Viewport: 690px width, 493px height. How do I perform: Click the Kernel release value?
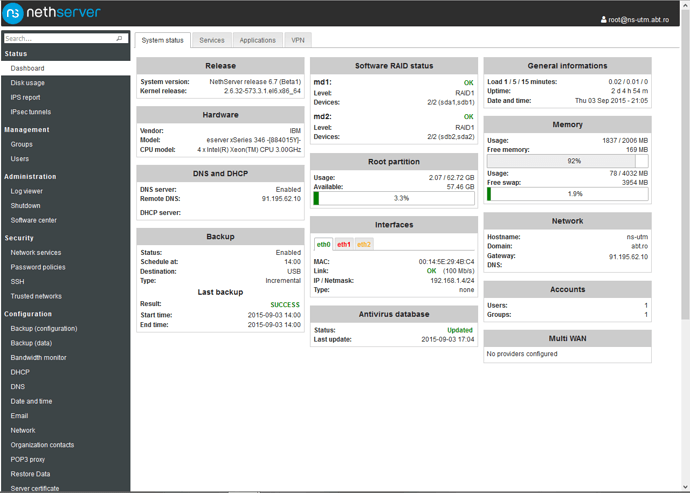(x=262, y=91)
